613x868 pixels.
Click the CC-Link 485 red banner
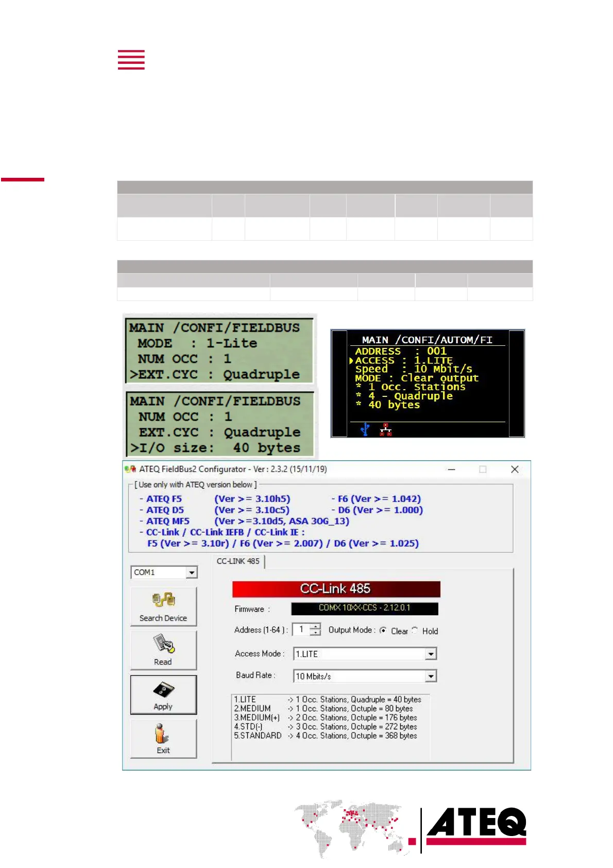336,589
